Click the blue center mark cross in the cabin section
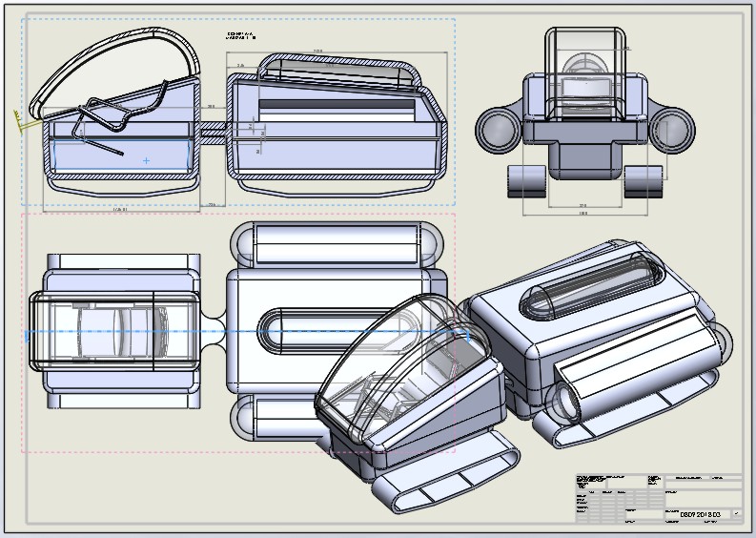Screen dimensions: 756x538 tap(146, 160)
